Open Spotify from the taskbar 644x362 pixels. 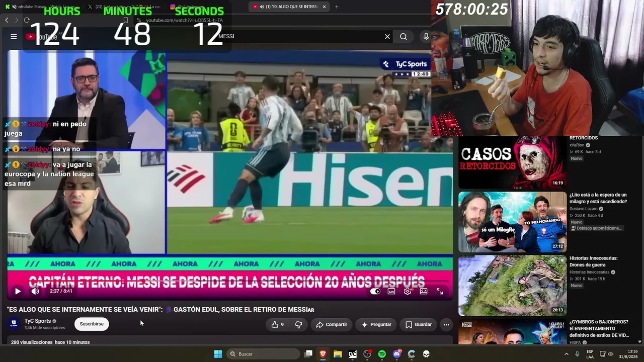[382, 354]
